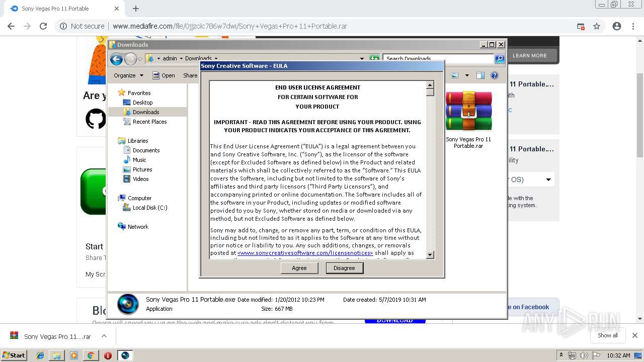Click EULA scrollbar down arrow

[430, 255]
